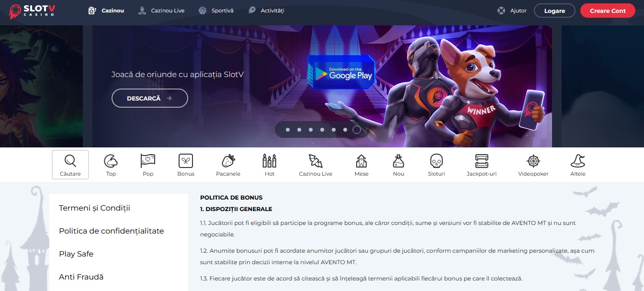Select the first banner slide dot
The height and width of the screenshot is (291, 644).
(288, 130)
